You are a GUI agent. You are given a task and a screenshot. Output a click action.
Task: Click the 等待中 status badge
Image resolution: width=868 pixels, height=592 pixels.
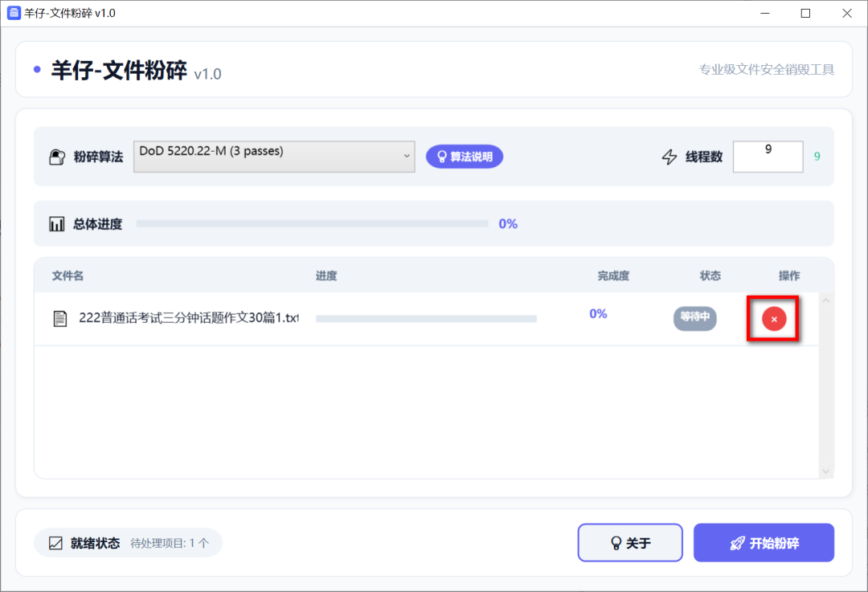pyautogui.click(x=694, y=317)
